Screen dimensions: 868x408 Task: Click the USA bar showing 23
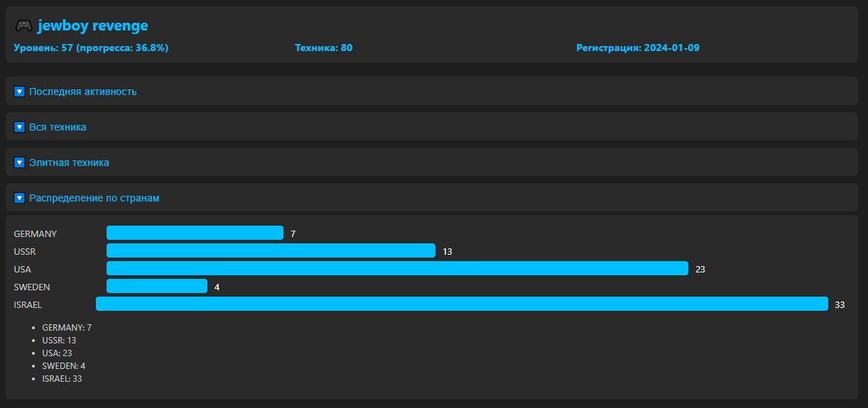pyautogui.click(x=397, y=268)
